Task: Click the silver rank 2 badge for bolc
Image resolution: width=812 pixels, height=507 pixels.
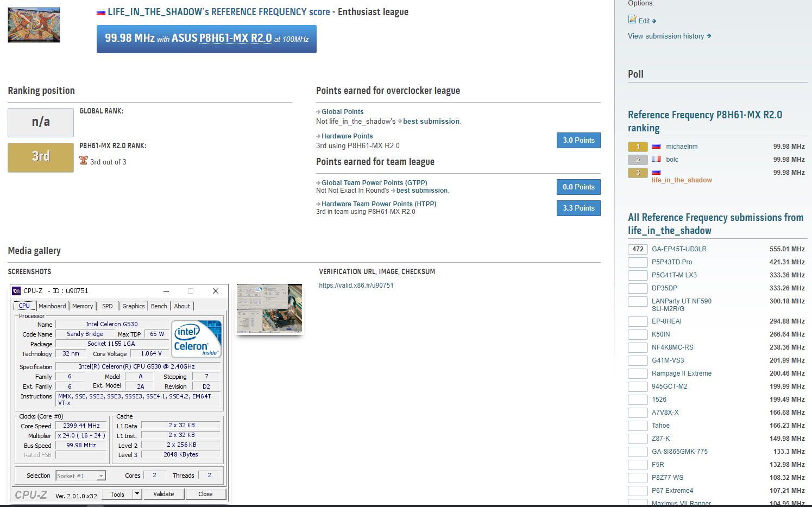Action: click(638, 160)
